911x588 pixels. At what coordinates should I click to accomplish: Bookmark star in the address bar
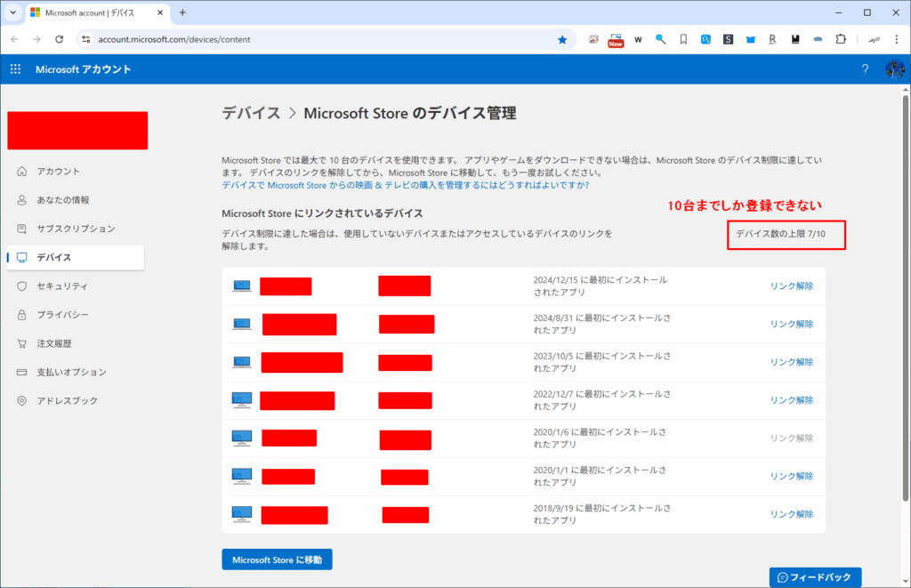[562, 39]
